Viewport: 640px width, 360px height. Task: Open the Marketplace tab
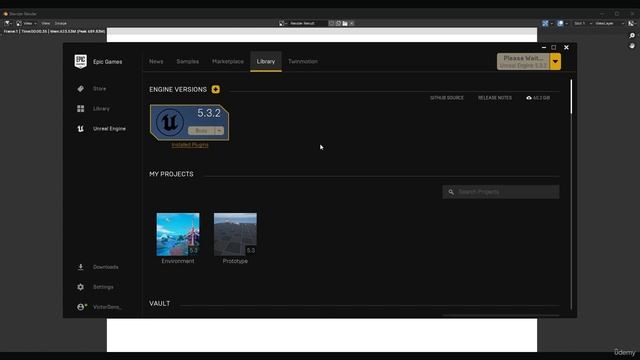tap(228, 61)
